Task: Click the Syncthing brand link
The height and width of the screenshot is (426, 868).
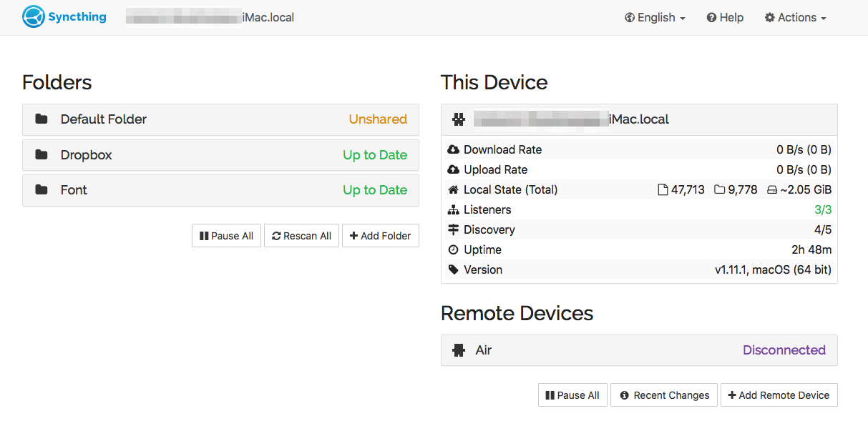Action: point(64,16)
